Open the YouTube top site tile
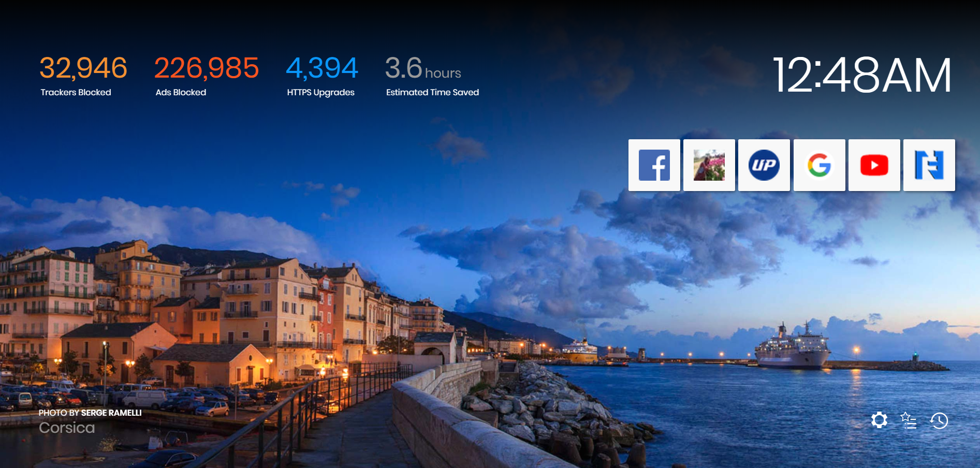The width and height of the screenshot is (980, 468). click(874, 165)
